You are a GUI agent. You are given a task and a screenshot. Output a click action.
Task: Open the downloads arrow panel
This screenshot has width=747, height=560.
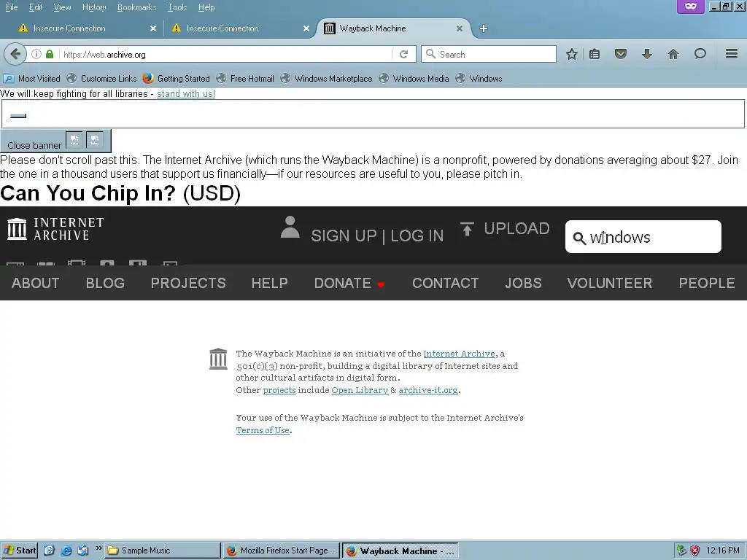click(x=646, y=54)
